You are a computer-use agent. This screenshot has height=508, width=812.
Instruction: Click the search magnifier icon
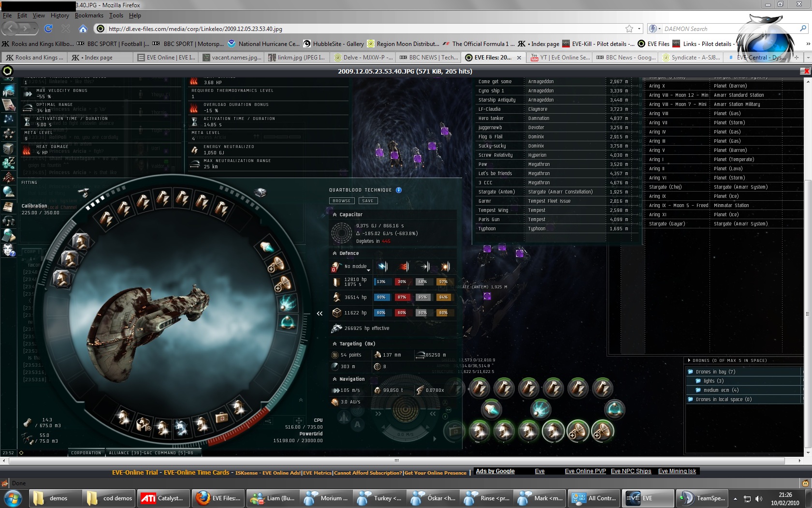pyautogui.click(x=803, y=29)
